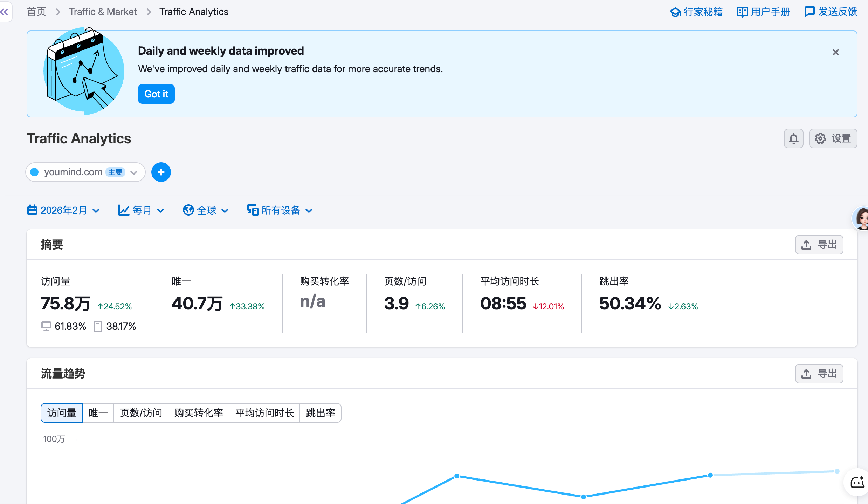This screenshot has width=868, height=504.
Task: Open 用户手册 book icon link
Action: tap(763, 12)
